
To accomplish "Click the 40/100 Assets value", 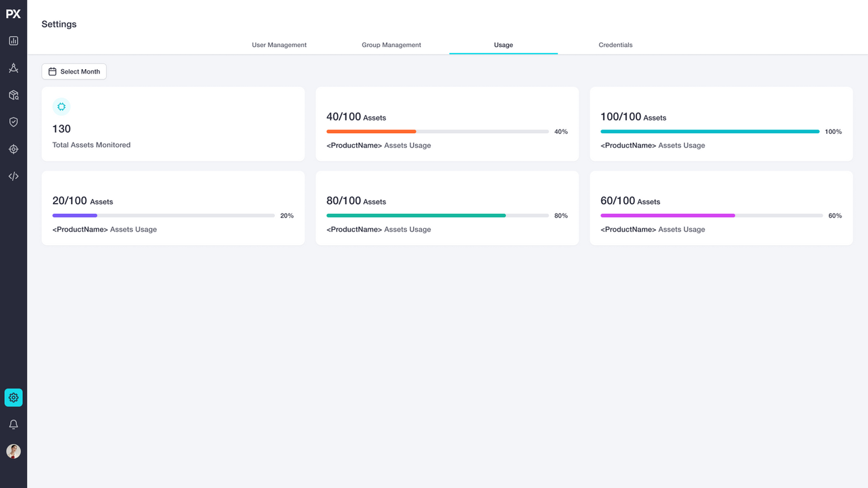I will [356, 117].
